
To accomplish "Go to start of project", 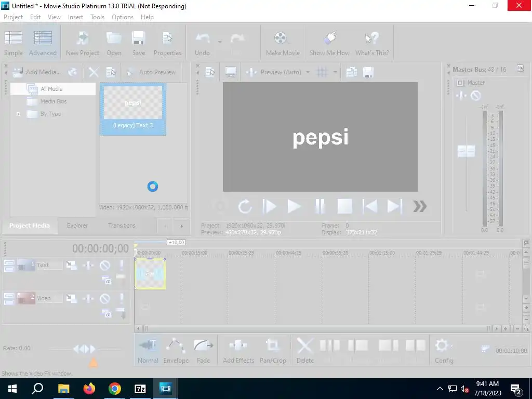I will (370, 206).
